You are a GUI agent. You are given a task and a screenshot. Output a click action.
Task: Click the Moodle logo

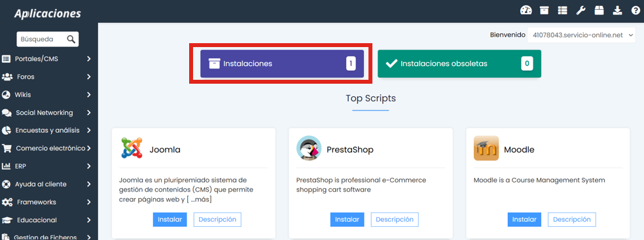coord(486,148)
